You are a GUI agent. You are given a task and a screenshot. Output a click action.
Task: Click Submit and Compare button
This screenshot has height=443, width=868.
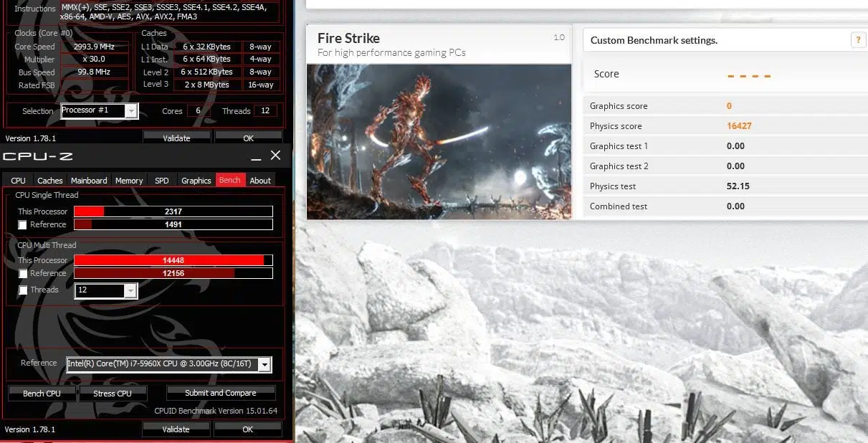[x=221, y=393]
